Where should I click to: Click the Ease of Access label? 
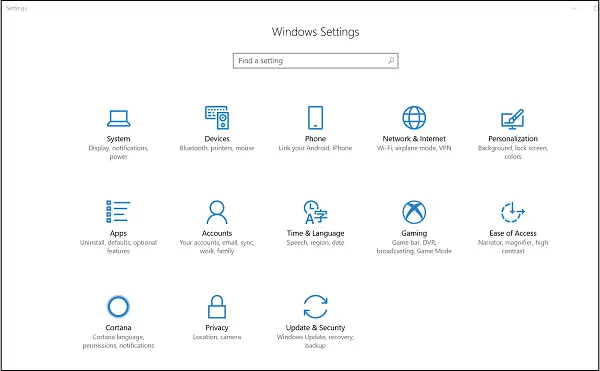[513, 233]
